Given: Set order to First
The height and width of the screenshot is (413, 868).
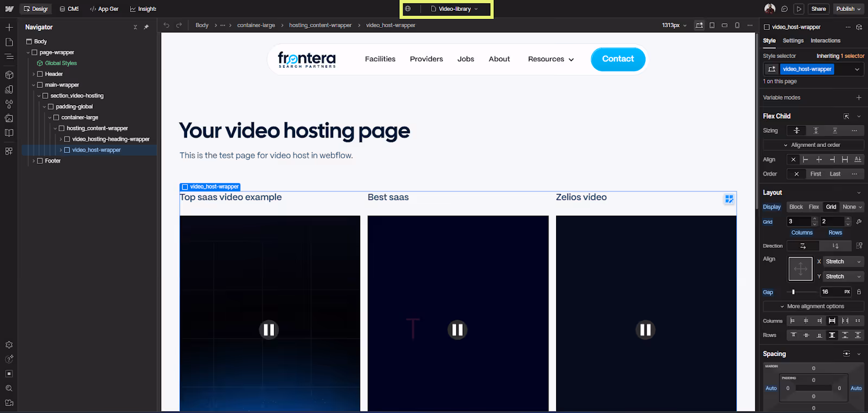Looking at the screenshot, I should [816, 174].
